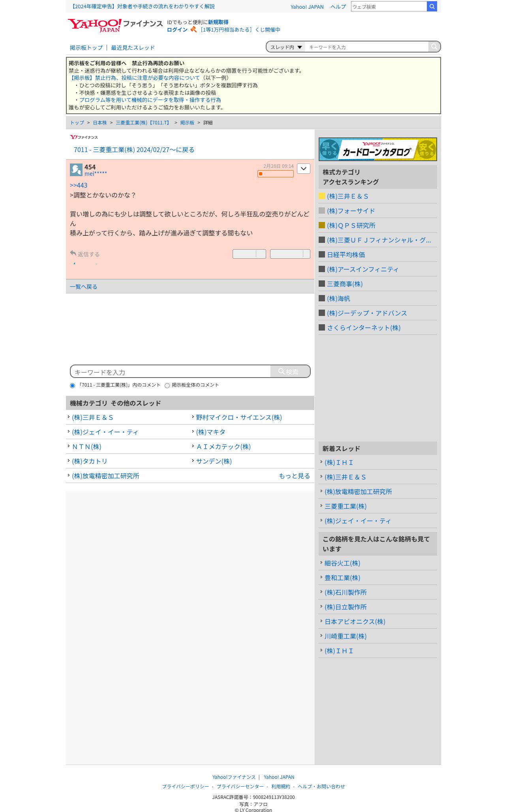Click the mei***** username link
The image size is (507, 812).
[x=96, y=174]
